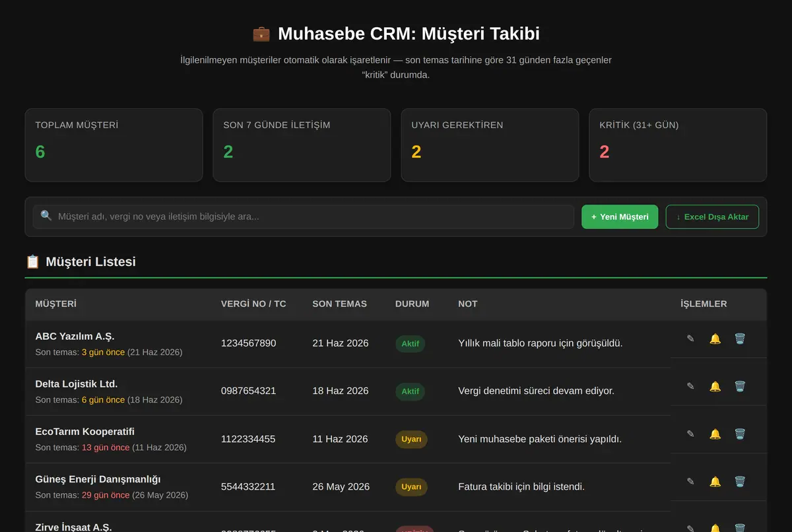Select the Son 7 Günde İletişim card
The image size is (792, 532).
[302, 145]
